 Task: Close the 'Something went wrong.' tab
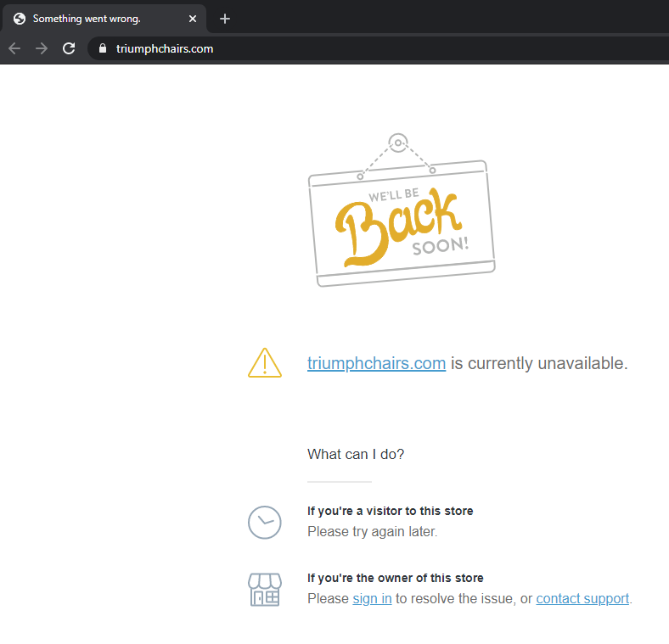(193, 19)
